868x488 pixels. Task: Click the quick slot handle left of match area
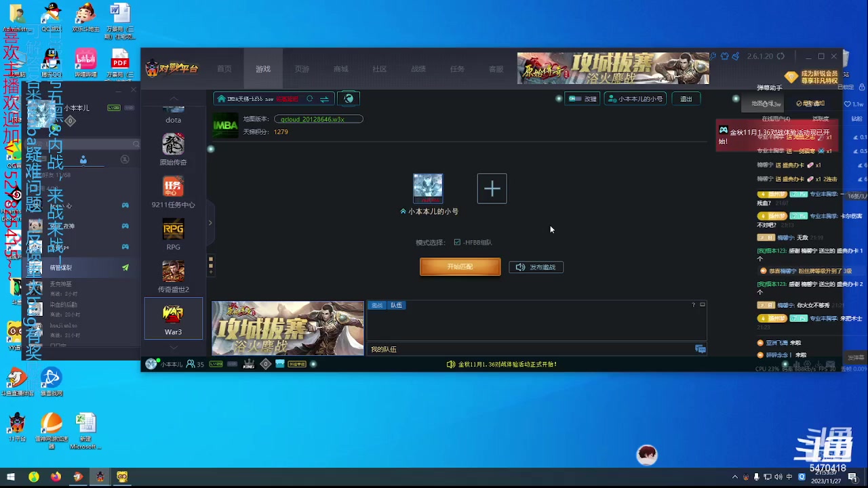[x=211, y=264]
